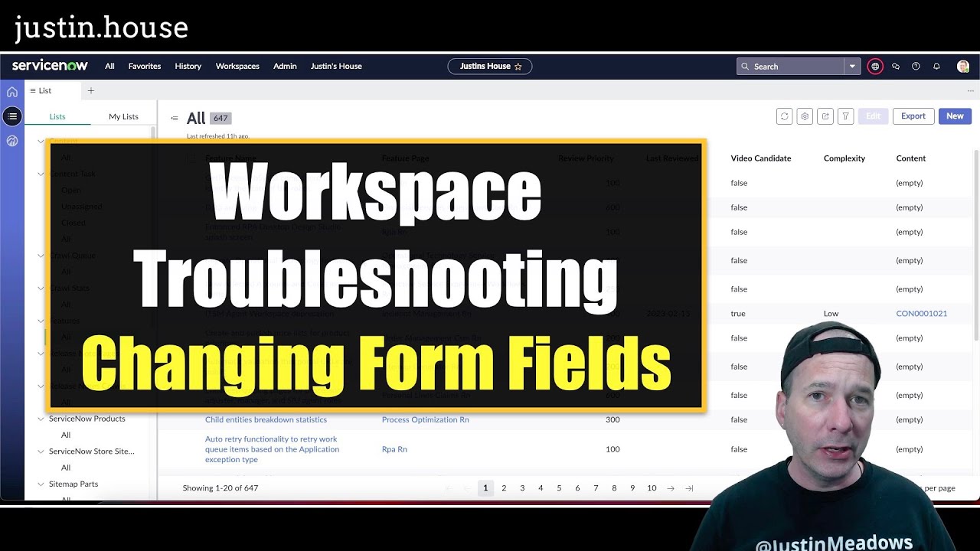Viewport: 980px width, 551px height.
Task: Select All under ServiceNow Store Site
Action: 66,468
